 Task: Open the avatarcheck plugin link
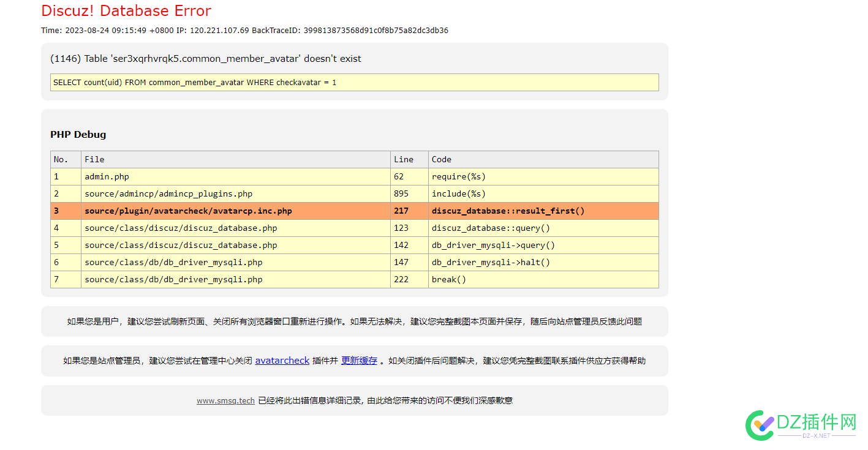[x=282, y=361]
